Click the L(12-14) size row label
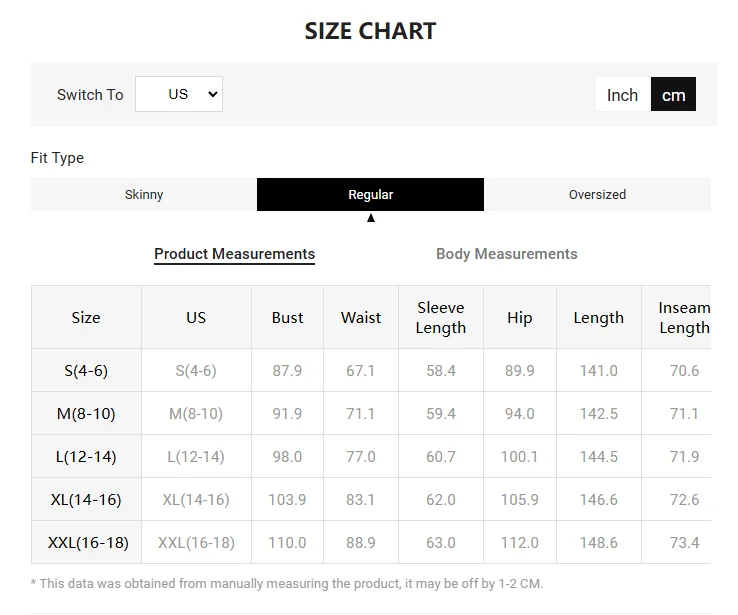Viewport: 738px width, 615px height. [x=86, y=457]
